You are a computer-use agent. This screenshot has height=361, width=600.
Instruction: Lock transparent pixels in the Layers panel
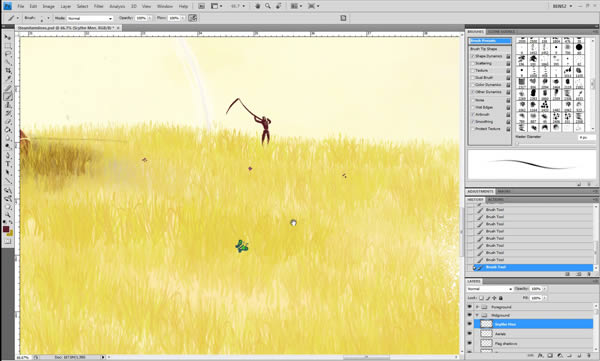481,298
